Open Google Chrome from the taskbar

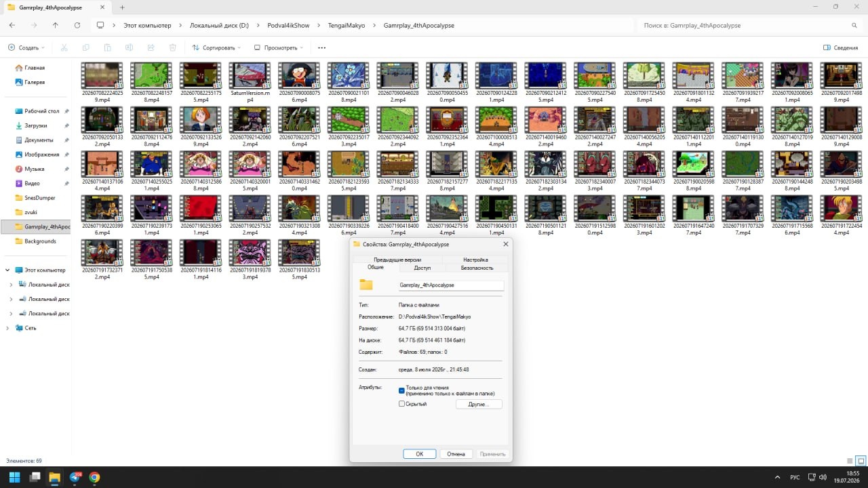click(x=94, y=477)
